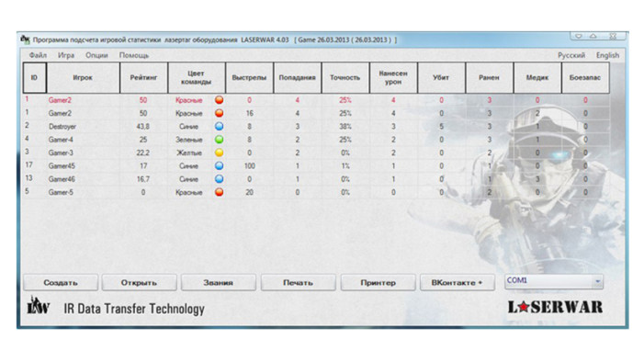Select the Gamer-3 player name

(x=61, y=153)
